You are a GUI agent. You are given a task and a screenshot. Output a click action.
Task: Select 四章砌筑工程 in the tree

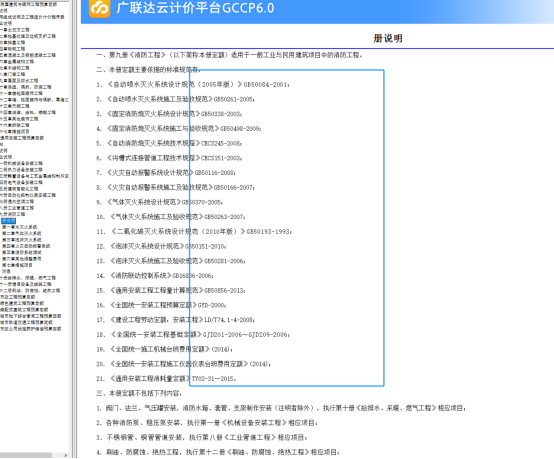click(13, 49)
